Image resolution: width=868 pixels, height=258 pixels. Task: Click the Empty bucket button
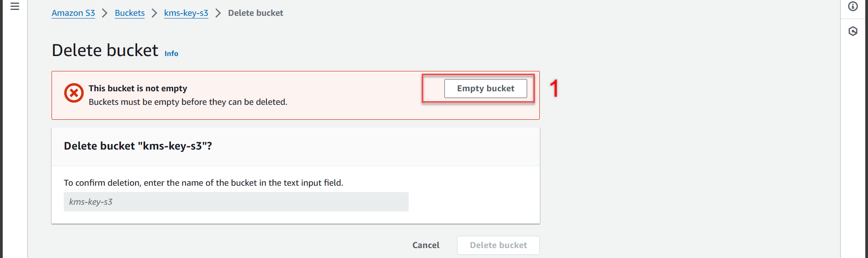[x=486, y=89]
